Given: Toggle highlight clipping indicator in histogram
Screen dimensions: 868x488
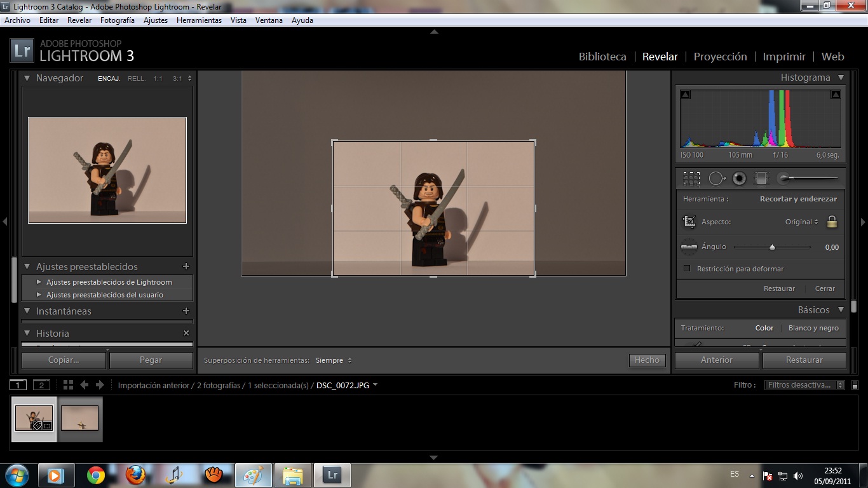Looking at the screenshot, I should pos(836,95).
